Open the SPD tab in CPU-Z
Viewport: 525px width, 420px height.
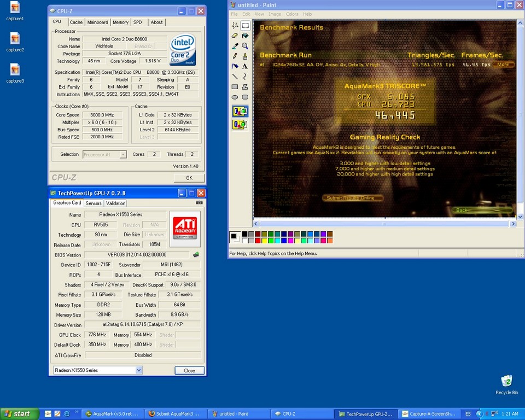coord(138,22)
